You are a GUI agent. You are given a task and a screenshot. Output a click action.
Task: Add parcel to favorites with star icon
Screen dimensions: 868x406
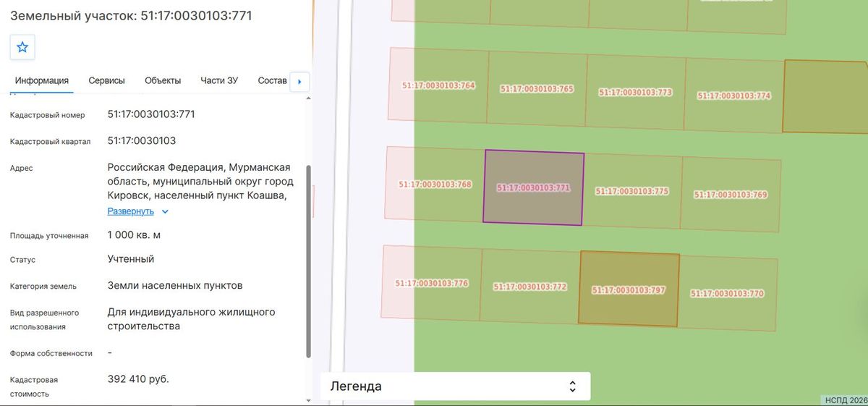point(22,47)
